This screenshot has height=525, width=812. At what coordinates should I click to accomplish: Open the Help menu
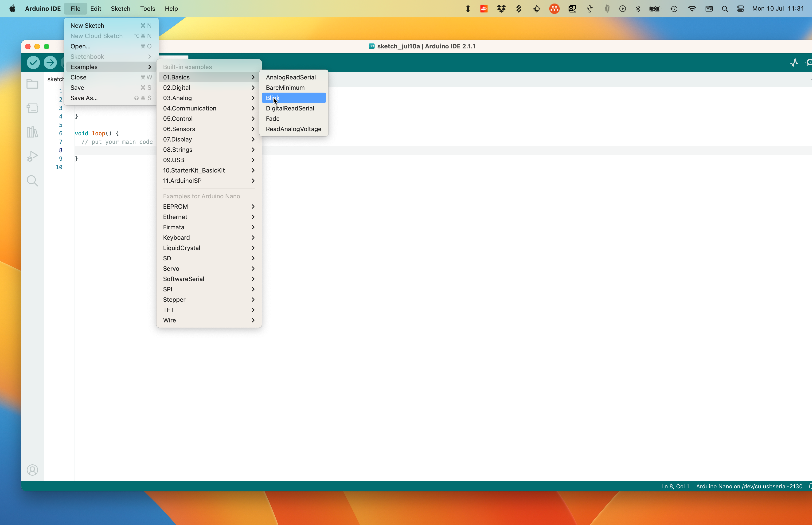[171, 8]
